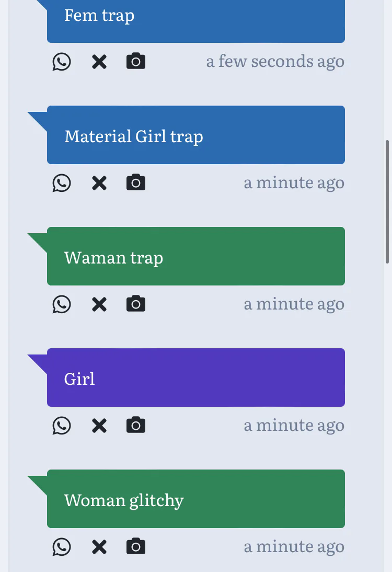
Task: Click camera icon under 'Waman trap'
Action: pos(136,304)
